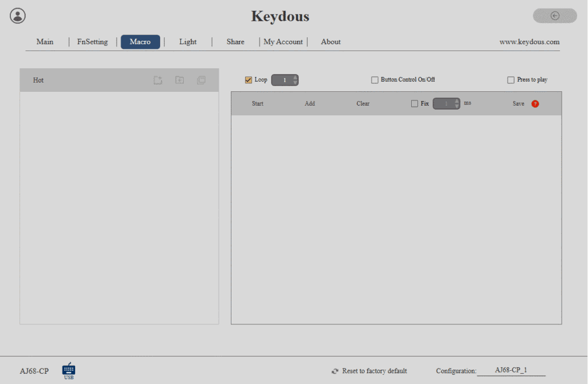
Task: Enable Button Control On/Off checkbox
Action: pyautogui.click(x=374, y=80)
